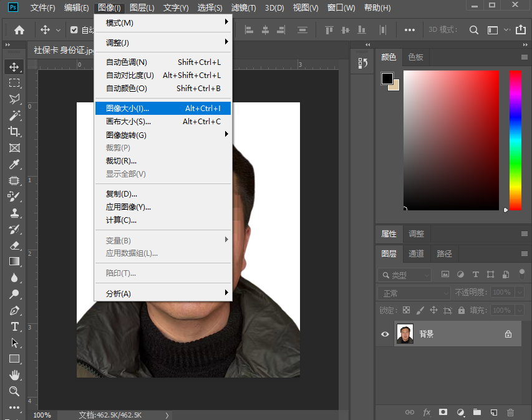This screenshot has height=420, width=532.
Task: Open the fill 填充 dropdown arrow
Action: click(x=520, y=310)
